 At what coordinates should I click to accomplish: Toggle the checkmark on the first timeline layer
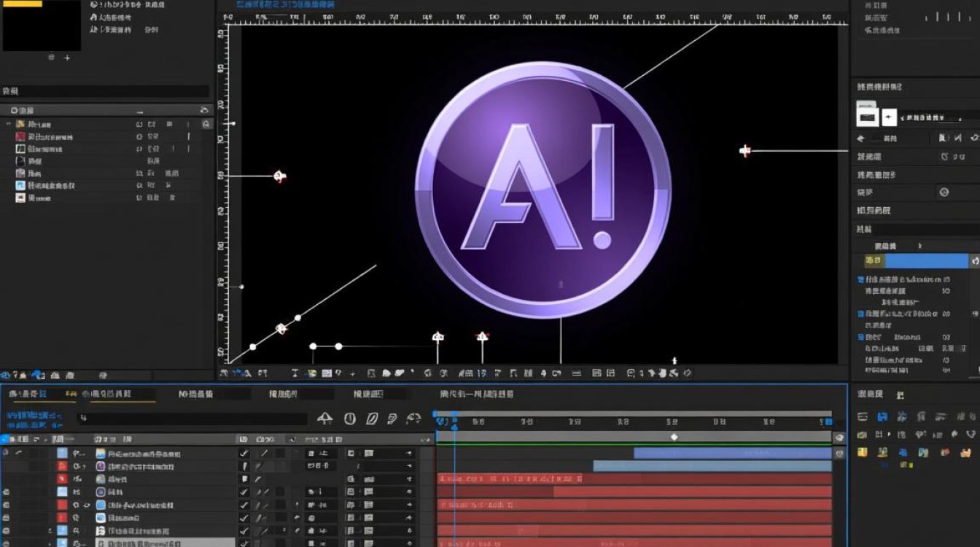tap(244, 454)
